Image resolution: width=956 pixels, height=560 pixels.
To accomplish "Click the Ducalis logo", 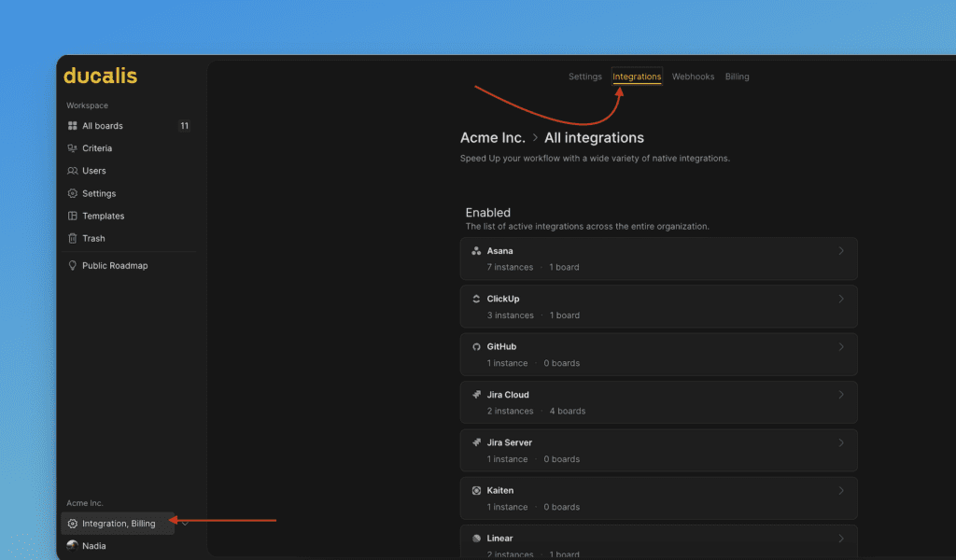I will [x=100, y=77].
